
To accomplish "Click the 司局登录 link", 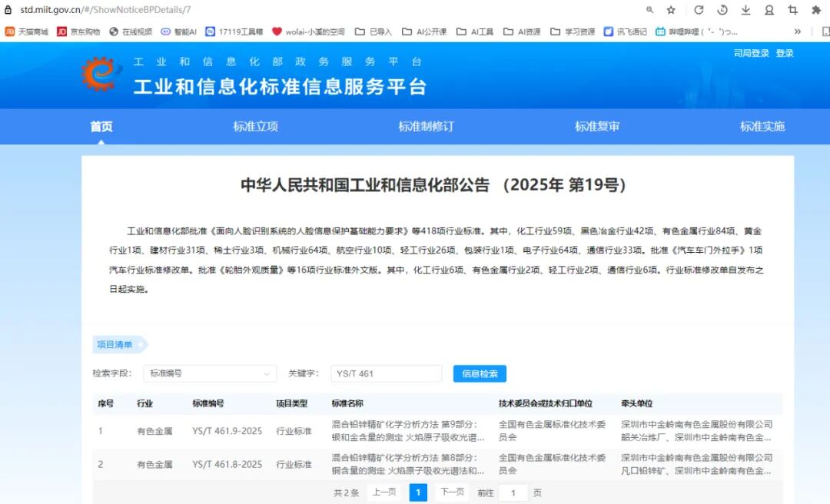I will (x=751, y=53).
